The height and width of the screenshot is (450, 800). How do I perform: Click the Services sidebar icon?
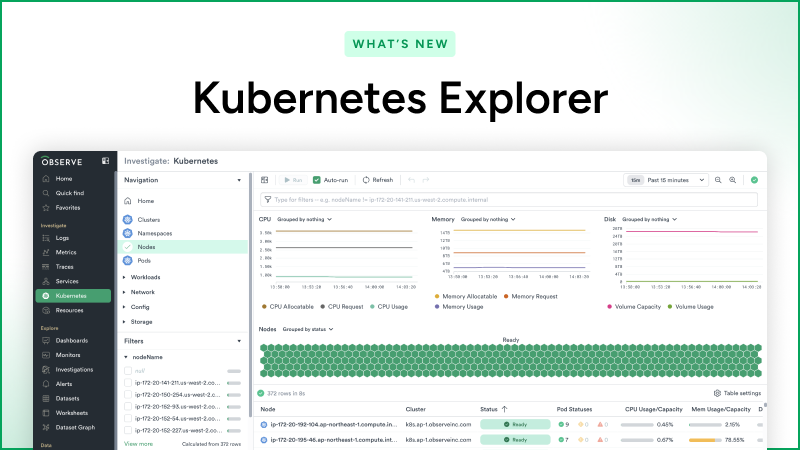point(46,281)
